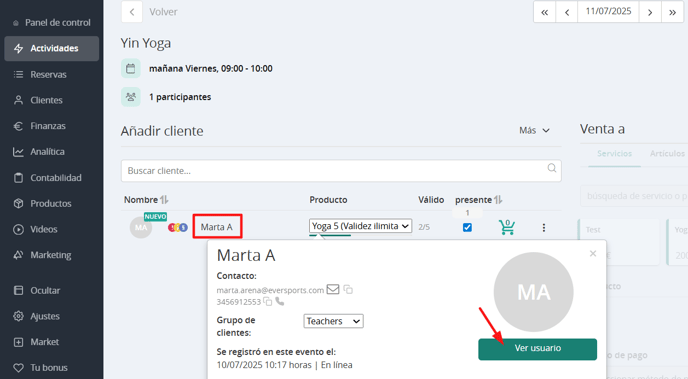
Task: Click the Videos play icon
Action: coord(18,229)
